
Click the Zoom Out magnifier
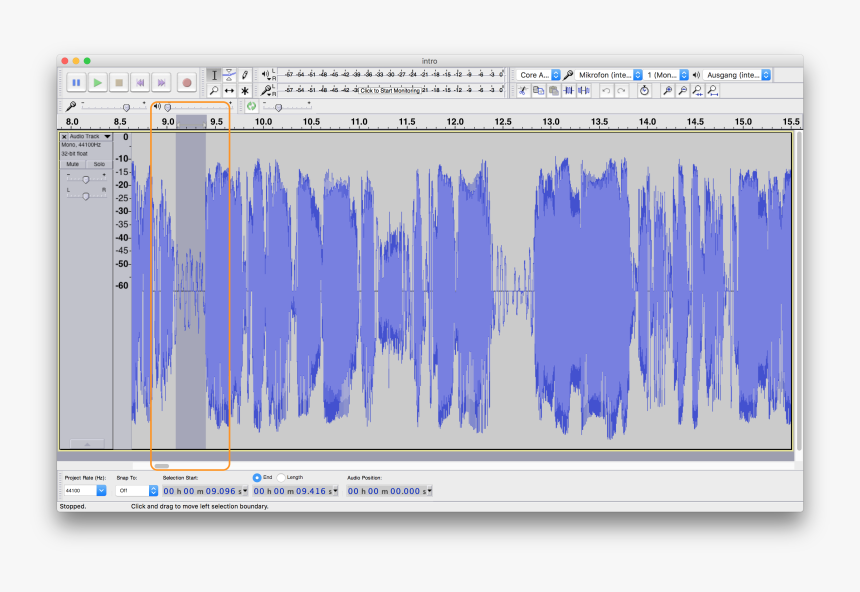tap(683, 91)
